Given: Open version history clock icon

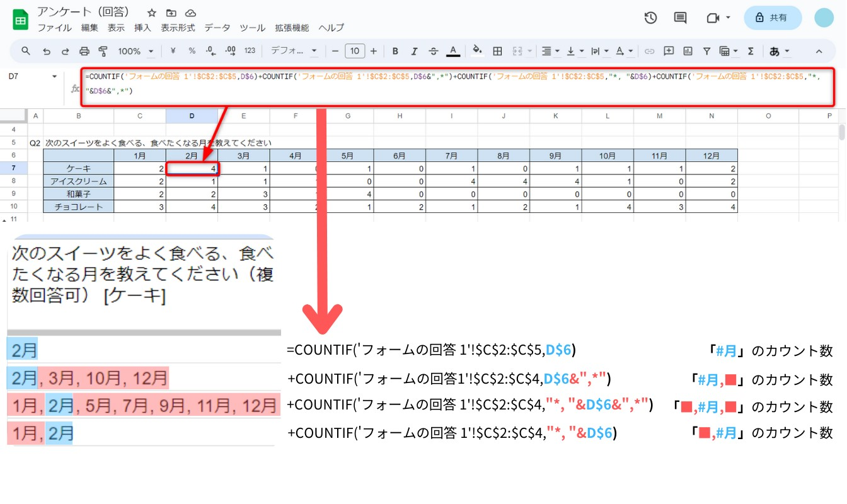Looking at the screenshot, I should pos(650,18).
